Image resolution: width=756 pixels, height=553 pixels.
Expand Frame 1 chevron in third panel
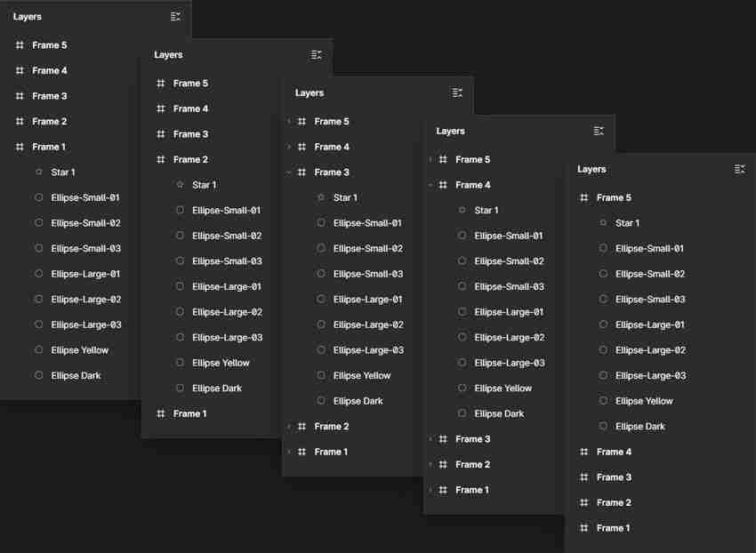(x=288, y=452)
